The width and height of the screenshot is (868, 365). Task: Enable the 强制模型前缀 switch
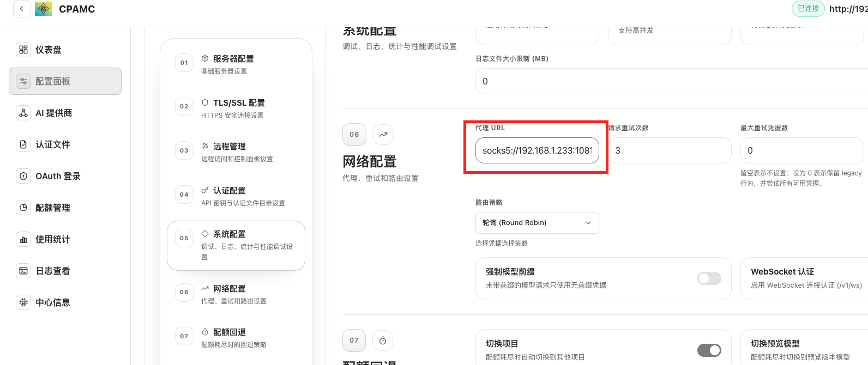[x=709, y=278]
